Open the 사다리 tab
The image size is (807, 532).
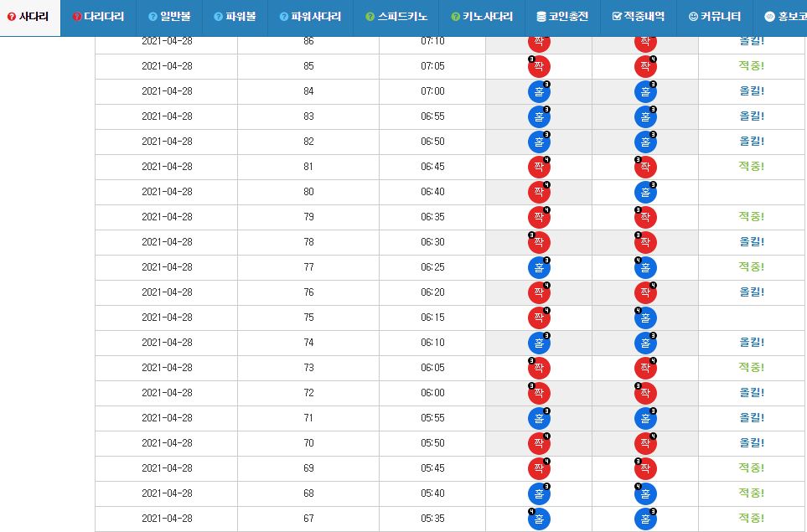(x=30, y=17)
